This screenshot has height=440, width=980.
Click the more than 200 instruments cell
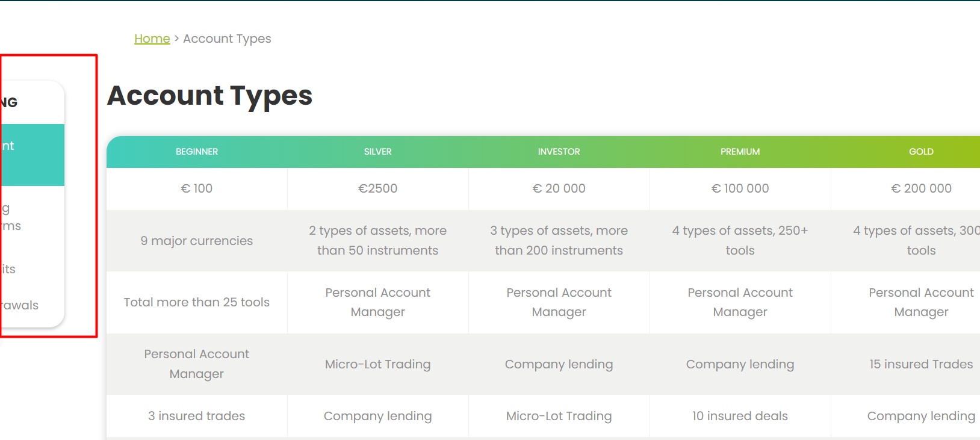point(559,240)
